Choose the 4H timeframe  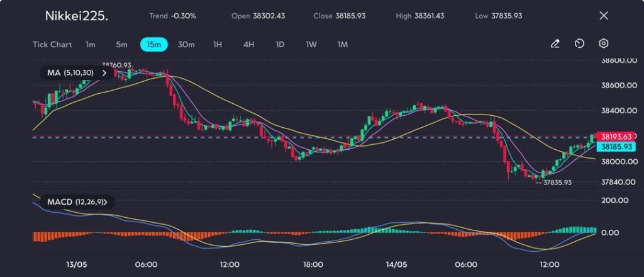tap(248, 45)
